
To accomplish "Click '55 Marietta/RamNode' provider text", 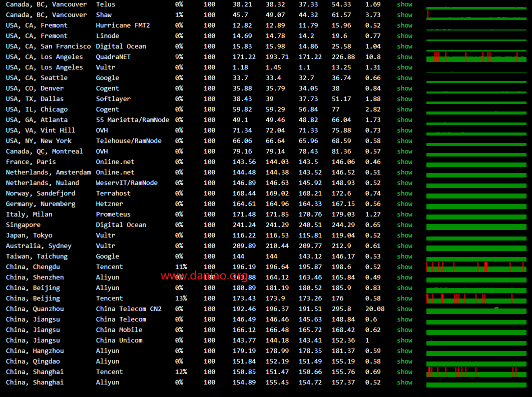I will [132, 120].
